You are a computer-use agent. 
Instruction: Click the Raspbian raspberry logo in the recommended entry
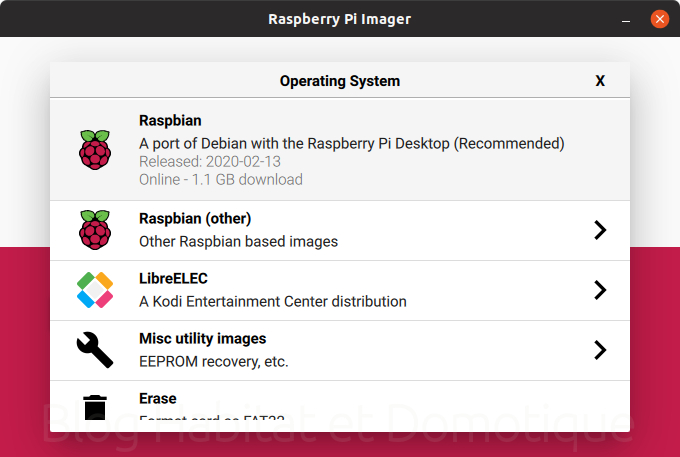click(95, 150)
